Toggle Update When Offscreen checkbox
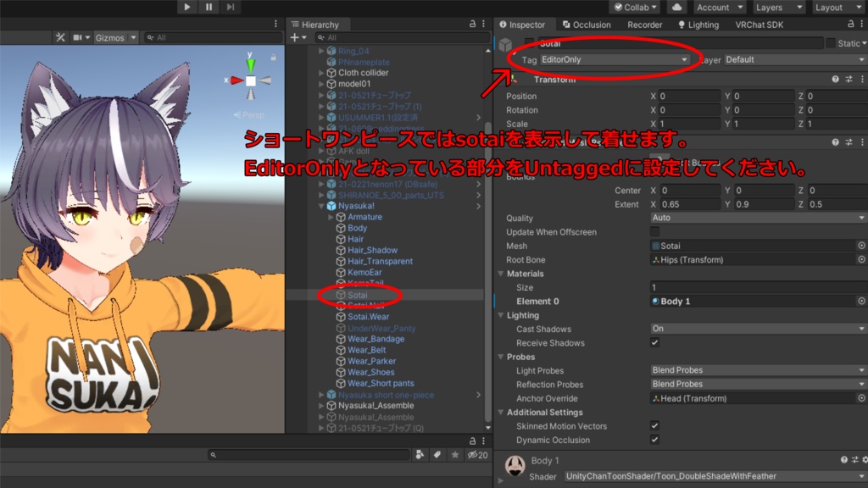The image size is (868, 488). point(655,232)
